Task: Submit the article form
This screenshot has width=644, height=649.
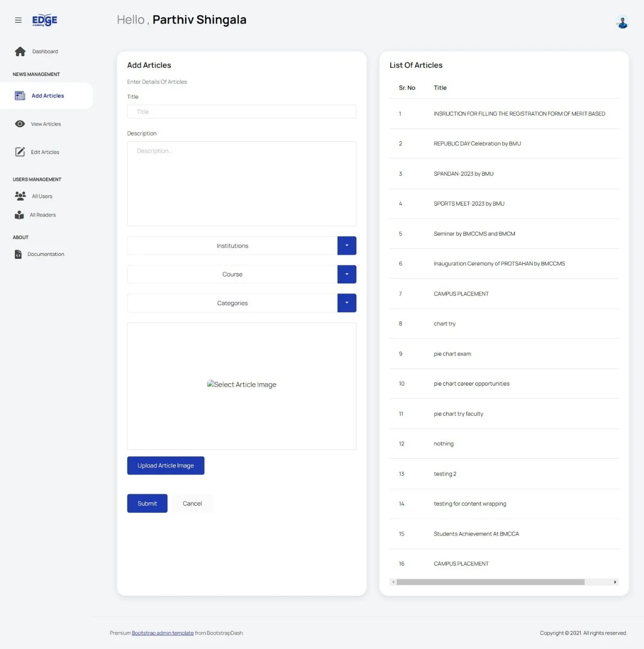Action: pos(147,504)
